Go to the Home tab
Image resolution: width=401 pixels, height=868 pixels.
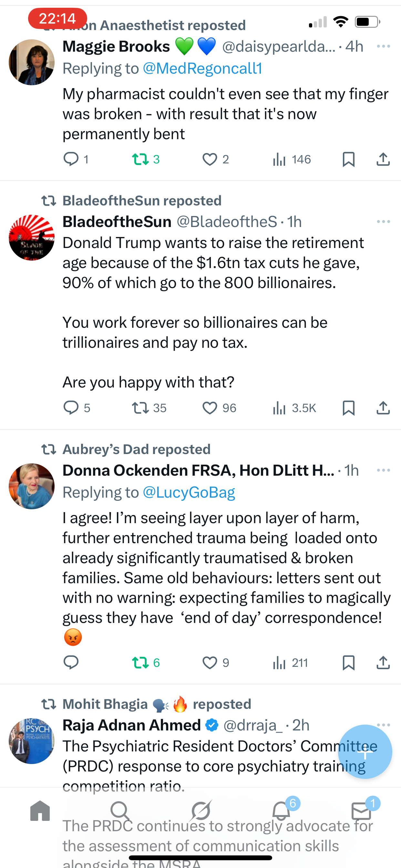[x=40, y=811]
